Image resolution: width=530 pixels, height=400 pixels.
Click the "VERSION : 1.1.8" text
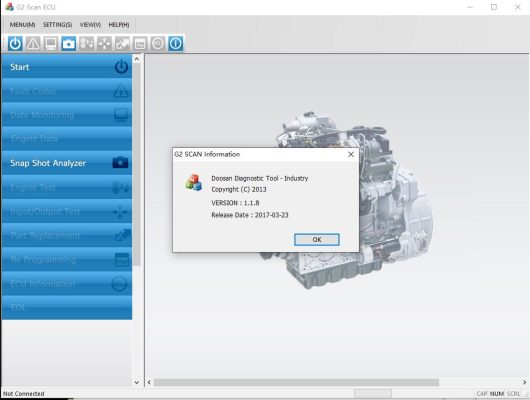[235, 203]
